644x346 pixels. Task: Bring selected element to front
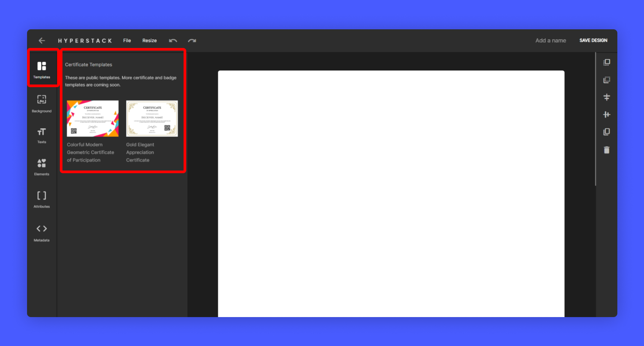pos(607,62)
